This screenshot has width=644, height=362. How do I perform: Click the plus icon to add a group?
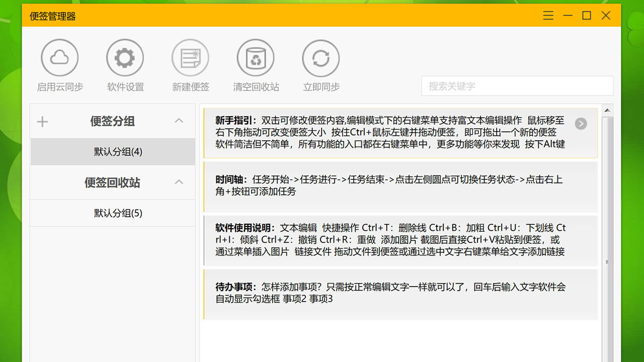[42, 121]
